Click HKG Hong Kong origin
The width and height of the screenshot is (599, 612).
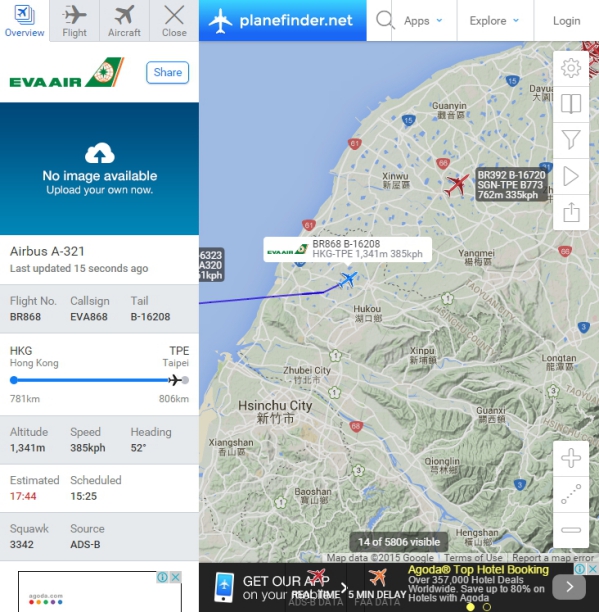tap(34, 356)
